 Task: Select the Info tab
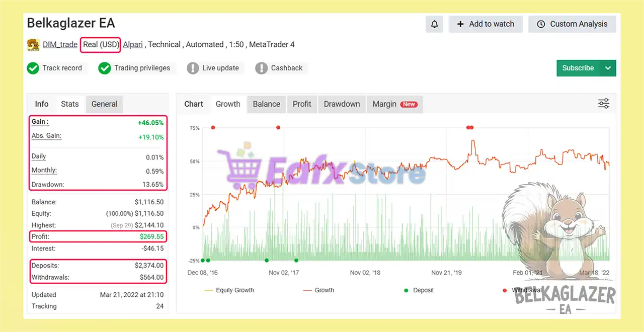(42, 104)
